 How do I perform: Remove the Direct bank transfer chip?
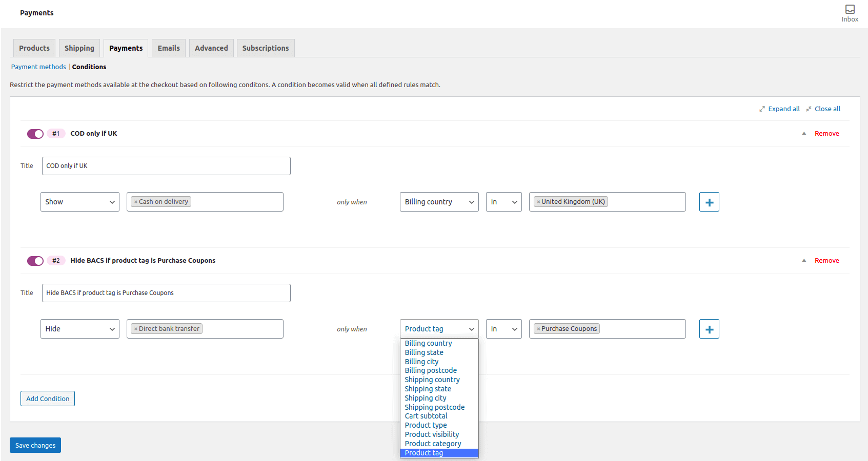click(135, 328)
